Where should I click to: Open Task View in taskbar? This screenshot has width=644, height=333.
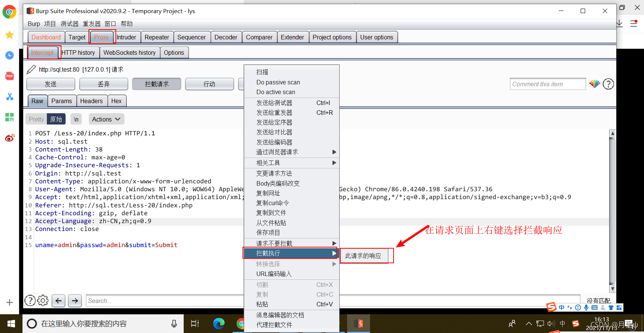(195, 324)
